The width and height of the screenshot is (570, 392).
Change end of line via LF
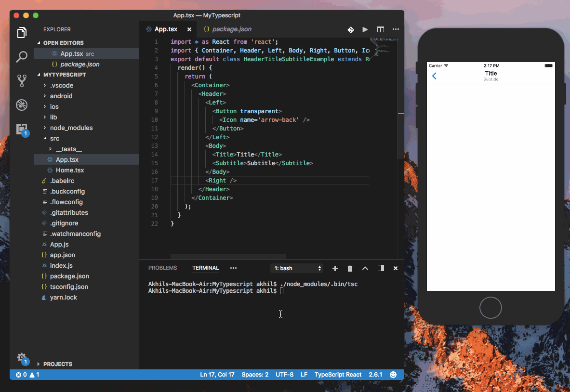pos(304,375)
